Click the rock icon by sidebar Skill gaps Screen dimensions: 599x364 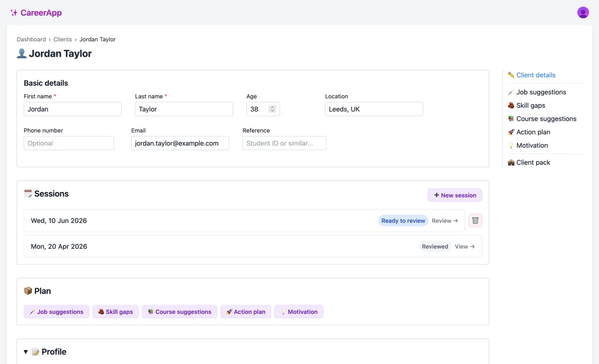tap(511, 106)
